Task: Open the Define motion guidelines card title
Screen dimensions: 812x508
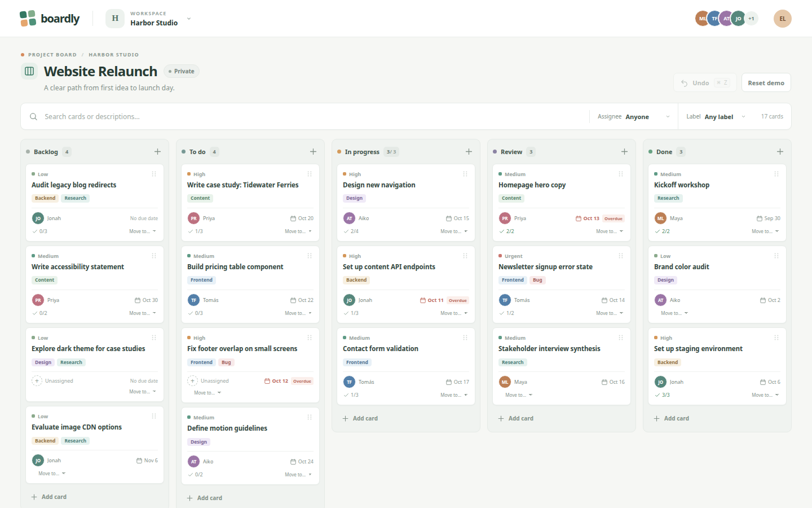Action: [227, 428]
